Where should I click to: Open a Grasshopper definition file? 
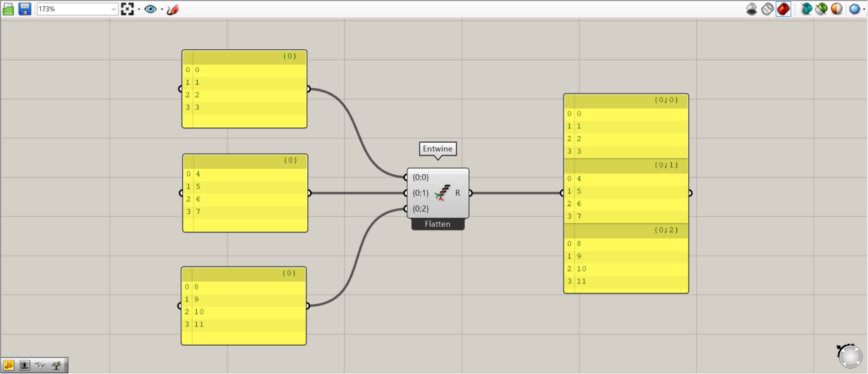(x=8, y=8)
